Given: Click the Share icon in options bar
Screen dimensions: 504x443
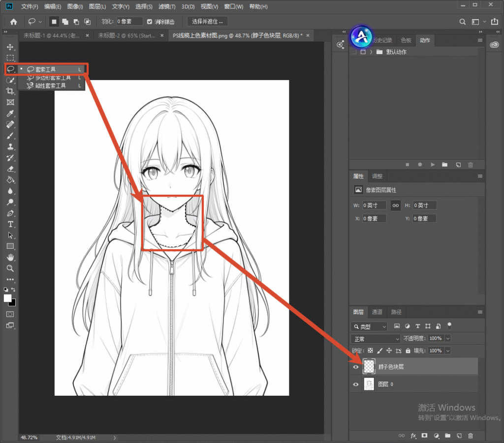Looking at the screenshot, I should point(494,22).
